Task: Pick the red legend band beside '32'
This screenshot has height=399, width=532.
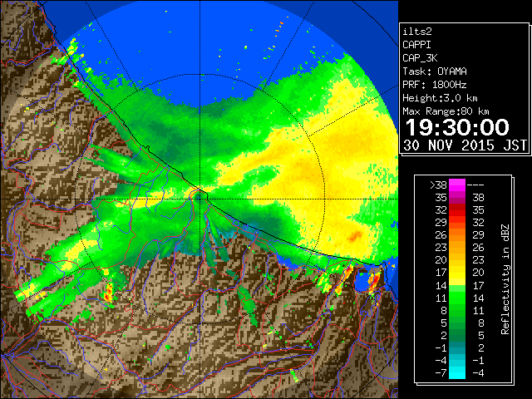Action: (457, 210)
